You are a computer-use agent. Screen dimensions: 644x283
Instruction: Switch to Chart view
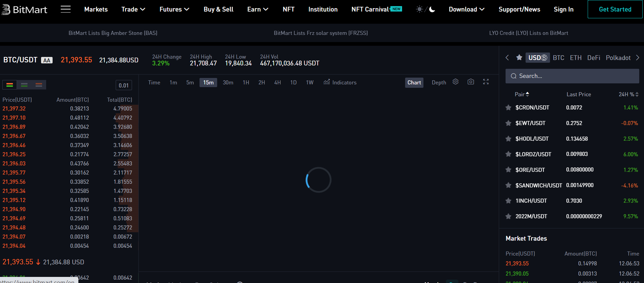point(414,83)
